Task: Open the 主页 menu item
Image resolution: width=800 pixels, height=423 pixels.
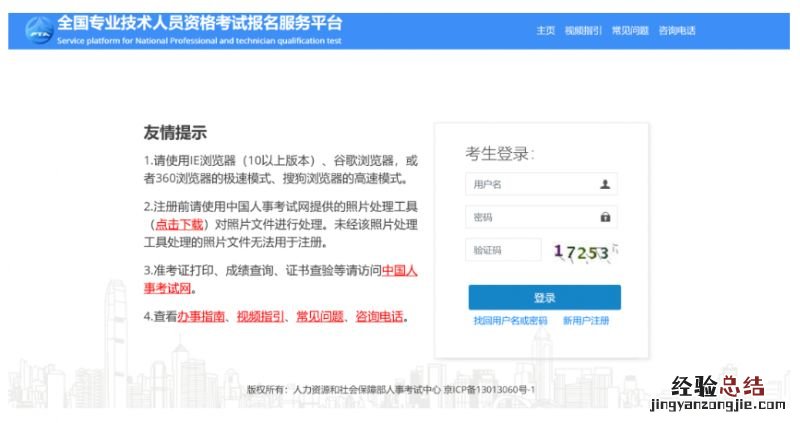Action: coord(545,31)
